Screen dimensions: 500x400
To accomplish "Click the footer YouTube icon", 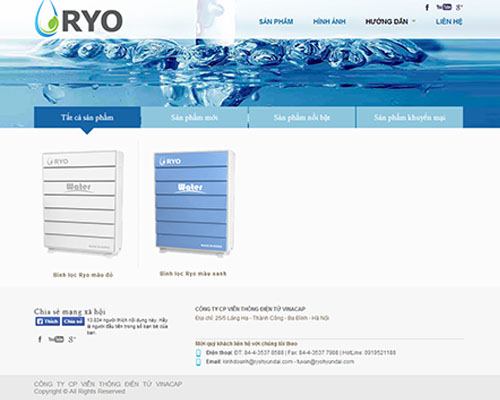I will [x=56, y=339].
